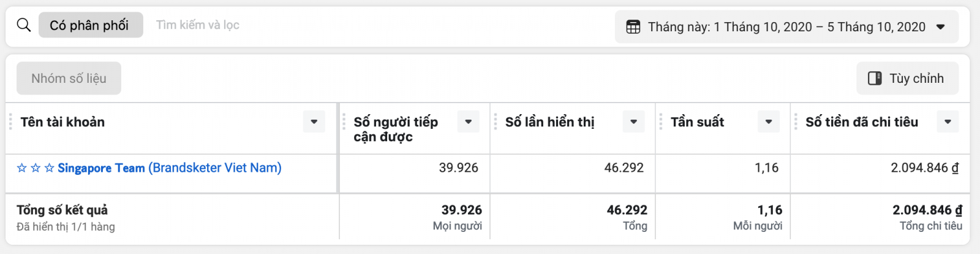The height and width of the screenshot is (254, 980).
Task: Open Số tiền đã chi tiêu column menu
Action: [x=948, y=121]
